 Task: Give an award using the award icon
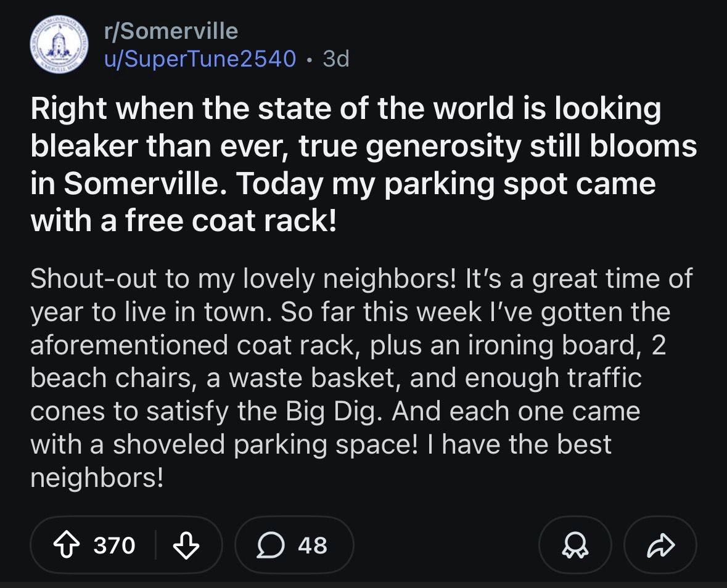pyautogui.click(x=575, y=545)
